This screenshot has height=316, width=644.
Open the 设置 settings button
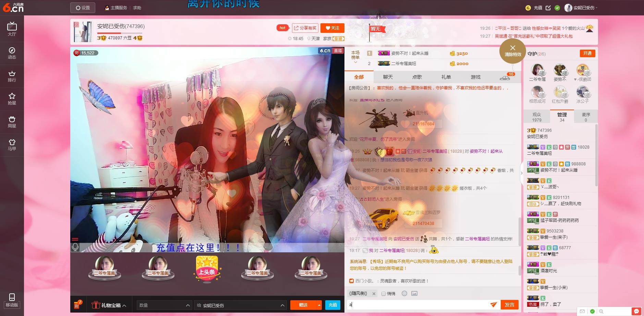pos(83,8)
